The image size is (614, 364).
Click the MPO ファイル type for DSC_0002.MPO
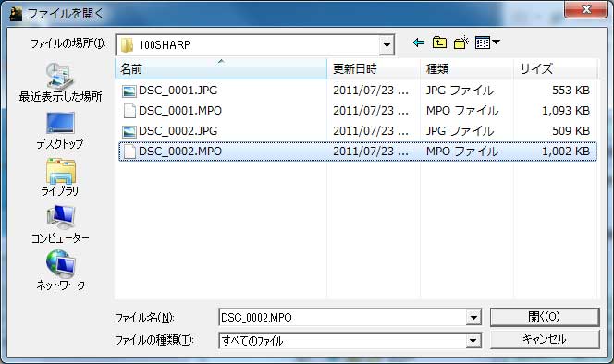click(x=462, y=152)
